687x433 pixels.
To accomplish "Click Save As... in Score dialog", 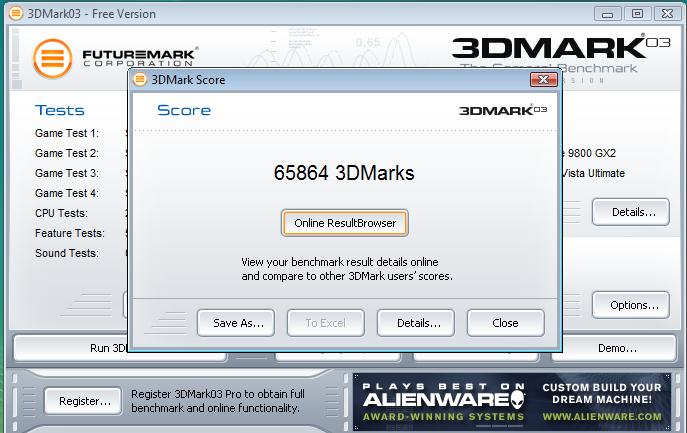I will (x=236, y=323).
